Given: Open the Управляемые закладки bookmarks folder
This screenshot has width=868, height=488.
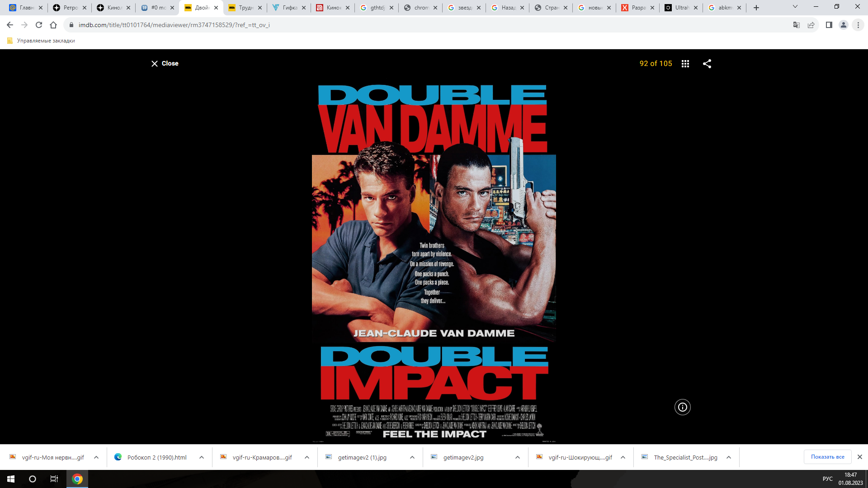Looking at the screenshot, I should (41, 41).
